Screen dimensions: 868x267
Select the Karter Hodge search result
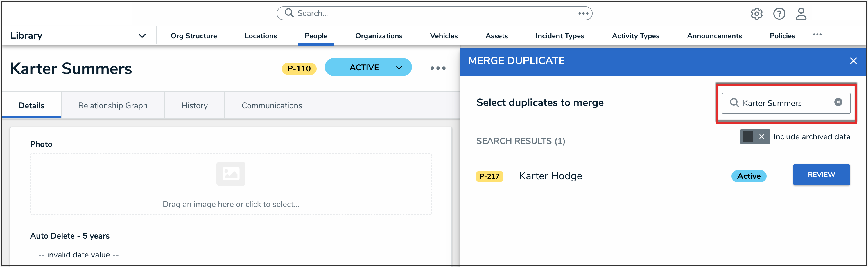(550, 176)
